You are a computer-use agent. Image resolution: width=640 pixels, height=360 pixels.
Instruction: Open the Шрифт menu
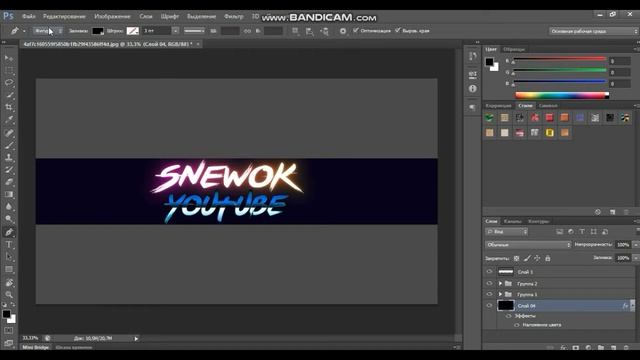click(170, 16)
